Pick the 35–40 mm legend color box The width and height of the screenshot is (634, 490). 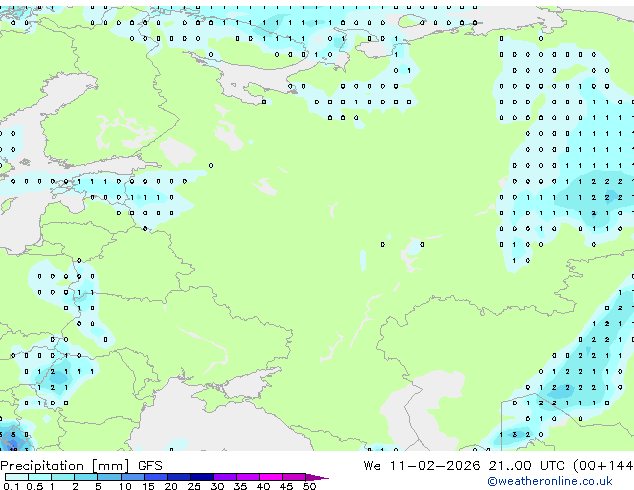point(248,477)
